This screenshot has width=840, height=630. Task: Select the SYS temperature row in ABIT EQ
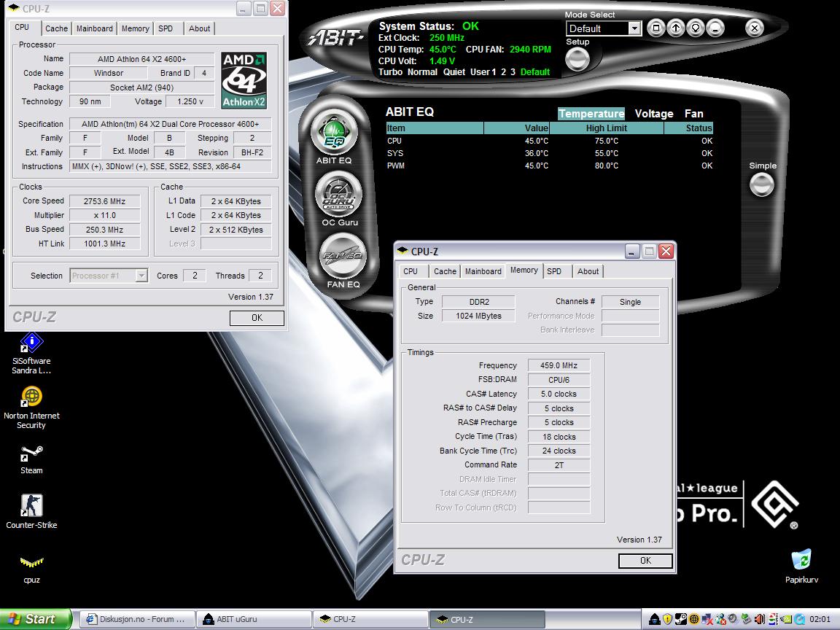[549, 153]
